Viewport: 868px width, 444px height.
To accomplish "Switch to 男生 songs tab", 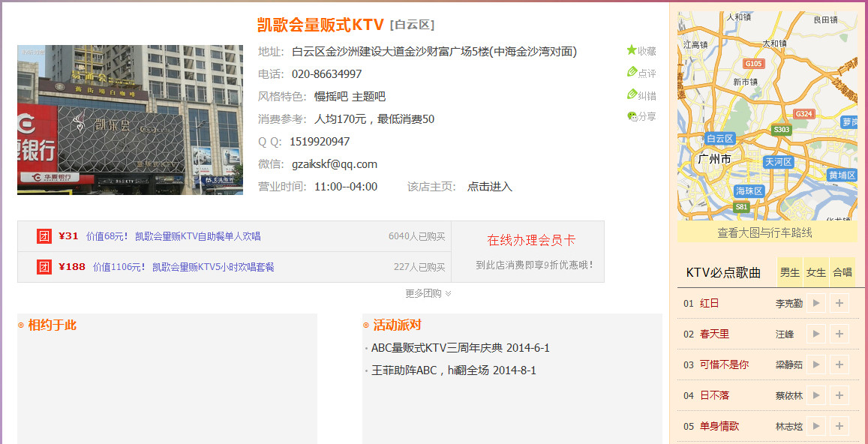I will [x=790, y=272].
